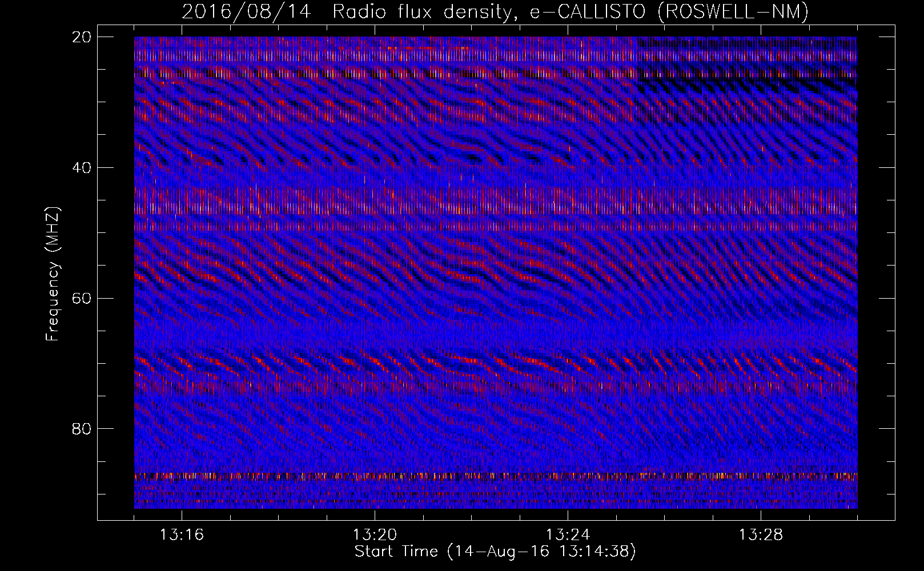The height and width of the screenshot is (571, 924).
Task: Select the frequency tick label "40"
Action: coord(82,168)
